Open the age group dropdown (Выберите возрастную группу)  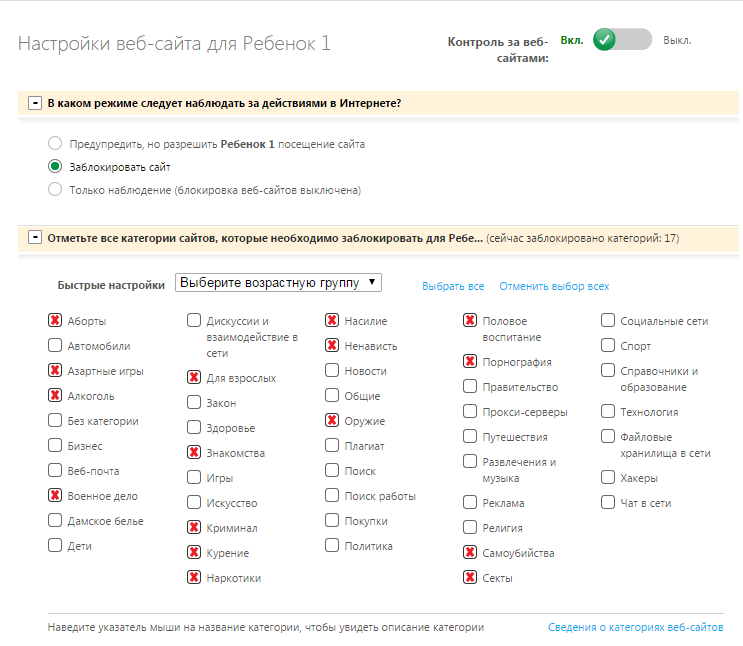[278, 283]
